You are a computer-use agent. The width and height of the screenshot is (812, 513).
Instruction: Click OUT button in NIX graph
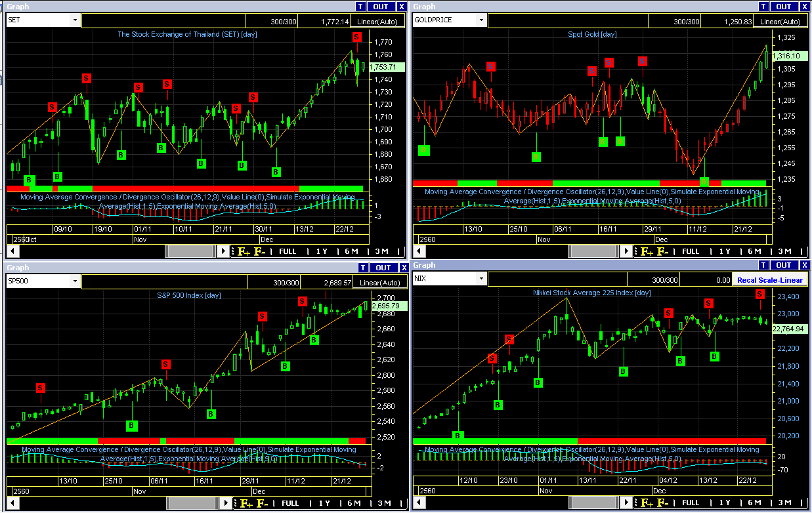(784, 265)
